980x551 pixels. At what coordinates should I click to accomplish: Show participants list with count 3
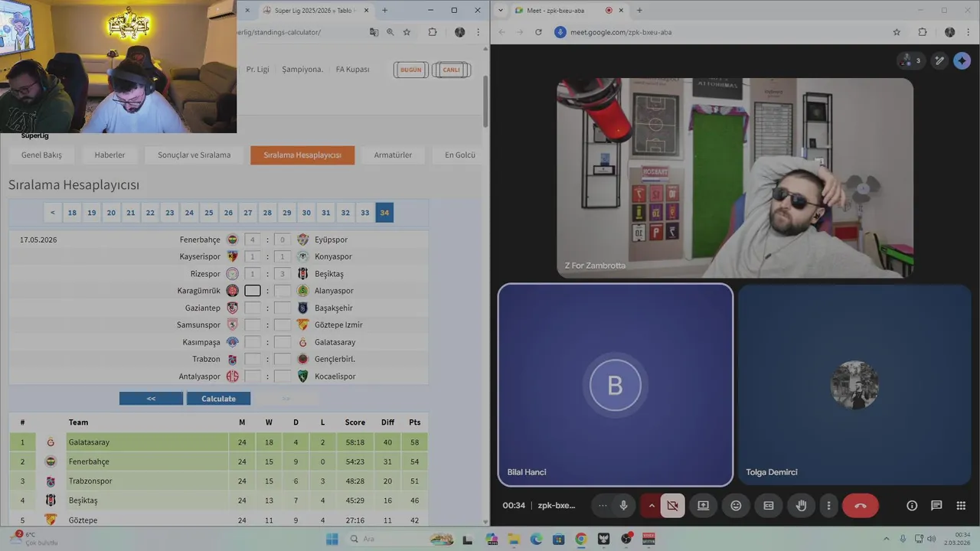tap(912, 60)
